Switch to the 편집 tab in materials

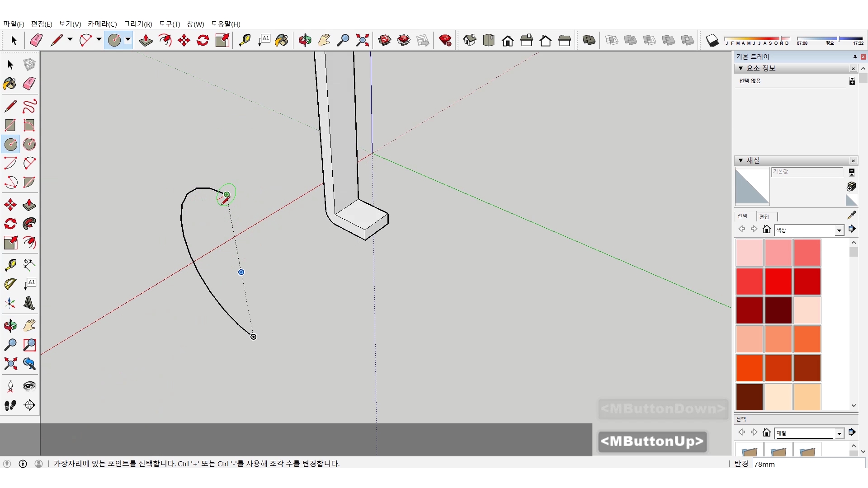click(764, 216)
